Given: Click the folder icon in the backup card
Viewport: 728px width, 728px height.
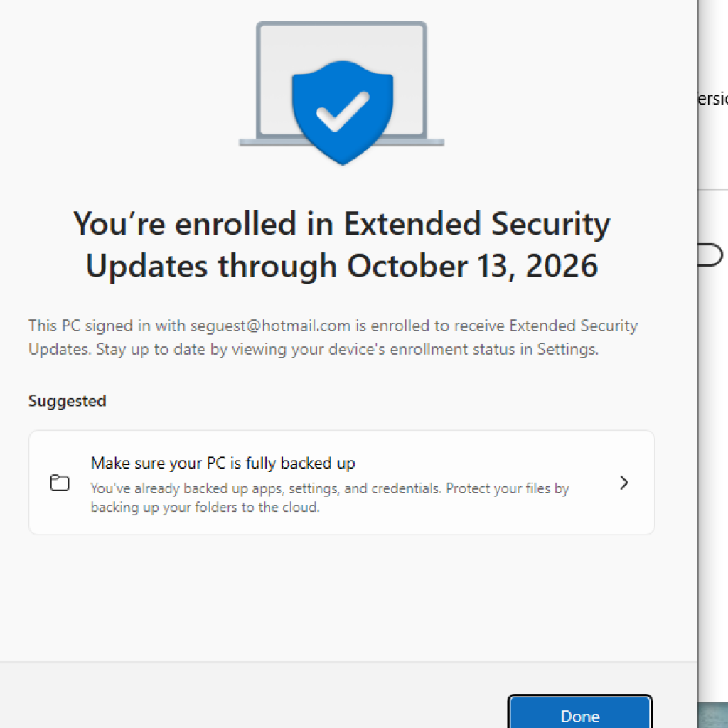Looking at the screenshot, I should [x=60, y=483].
